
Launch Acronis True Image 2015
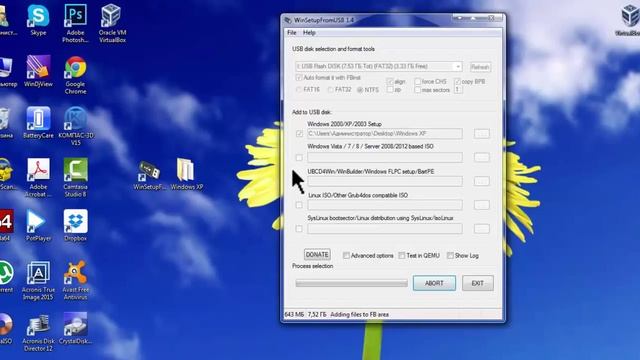[38, 281]
